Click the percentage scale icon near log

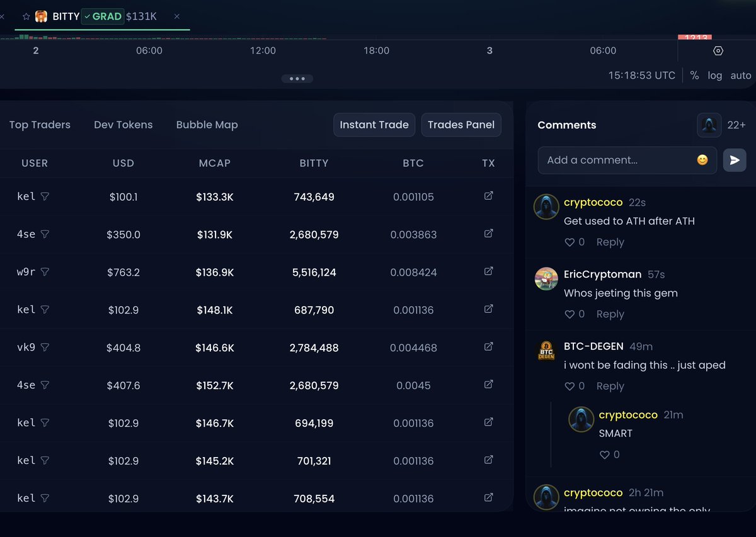tap(694, 75)
